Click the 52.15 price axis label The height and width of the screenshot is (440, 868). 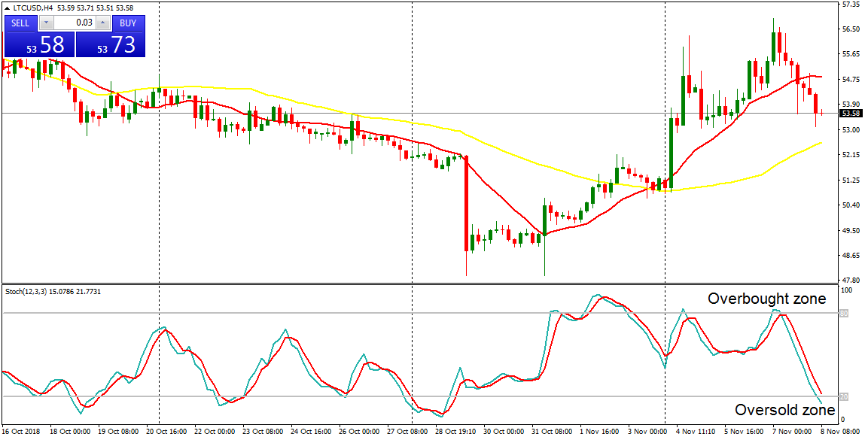tap(850, 155)
